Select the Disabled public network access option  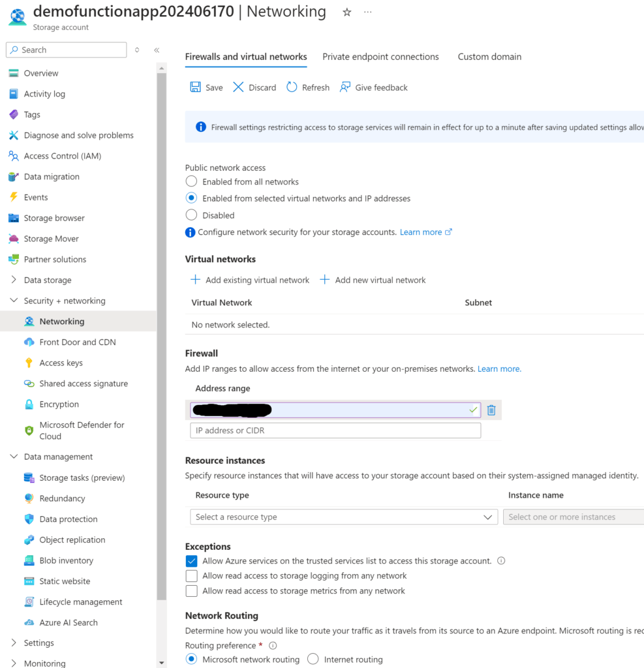pos(191,215)
